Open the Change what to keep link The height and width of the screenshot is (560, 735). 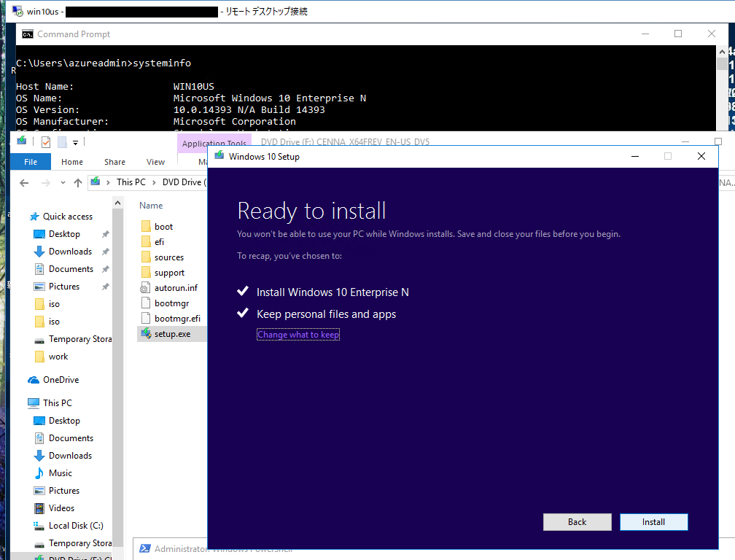pyautogui.click(x=298, y=335)
